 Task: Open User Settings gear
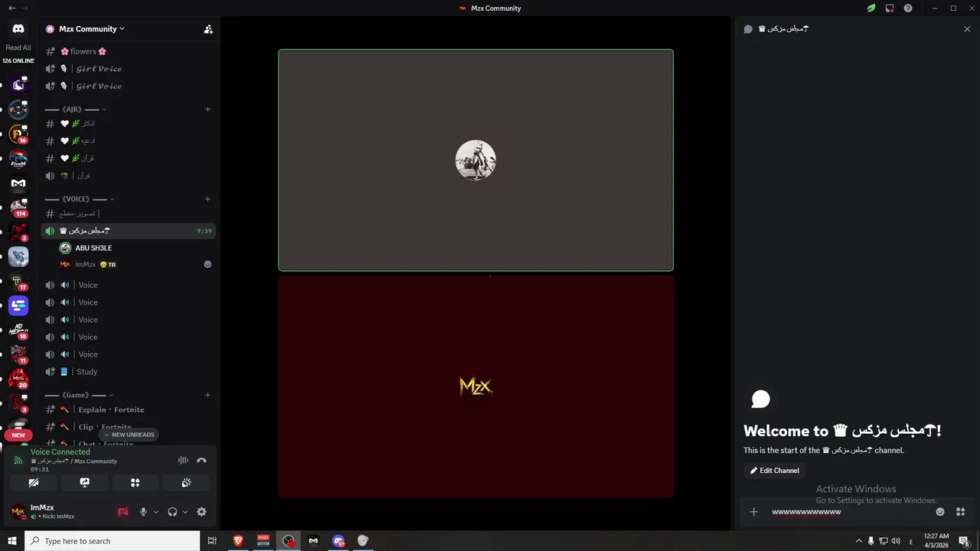(x=201, y=512)
